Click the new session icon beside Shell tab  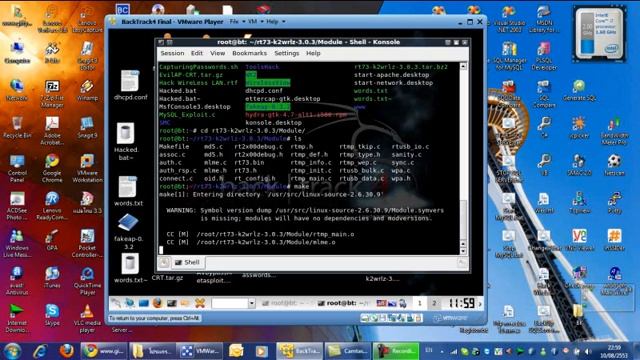coord(164,262)
